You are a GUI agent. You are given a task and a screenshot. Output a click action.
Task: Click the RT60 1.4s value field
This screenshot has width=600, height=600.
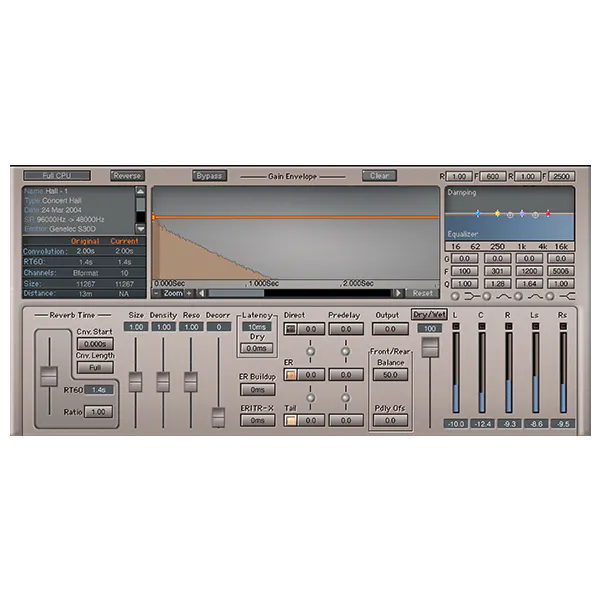pyautogui.click(x=99, y=390)
